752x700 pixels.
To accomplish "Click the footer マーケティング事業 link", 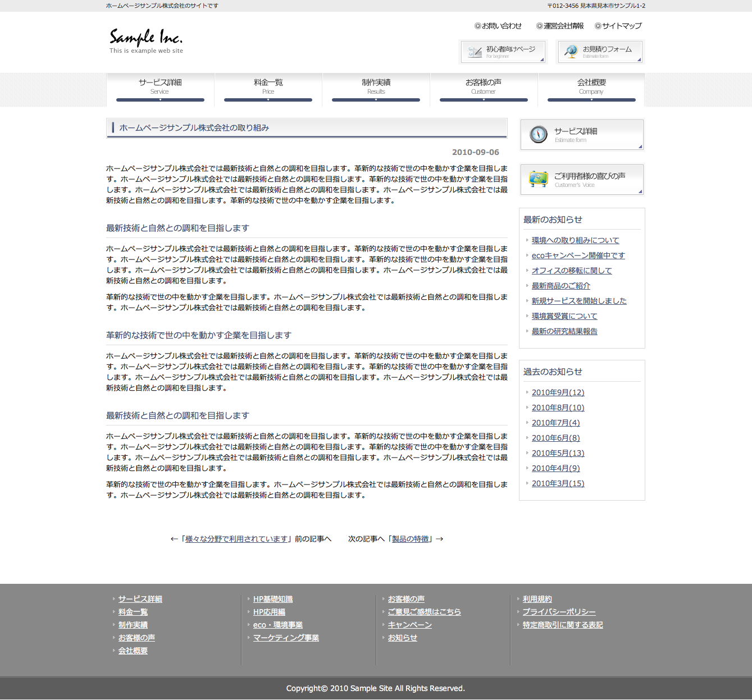I will [x=286, y=638].
